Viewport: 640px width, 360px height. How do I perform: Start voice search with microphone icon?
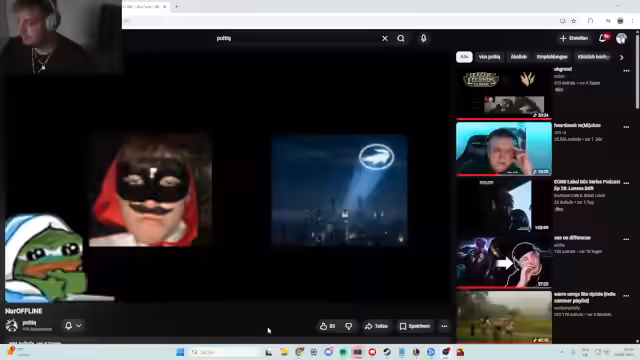coord(423,38)
